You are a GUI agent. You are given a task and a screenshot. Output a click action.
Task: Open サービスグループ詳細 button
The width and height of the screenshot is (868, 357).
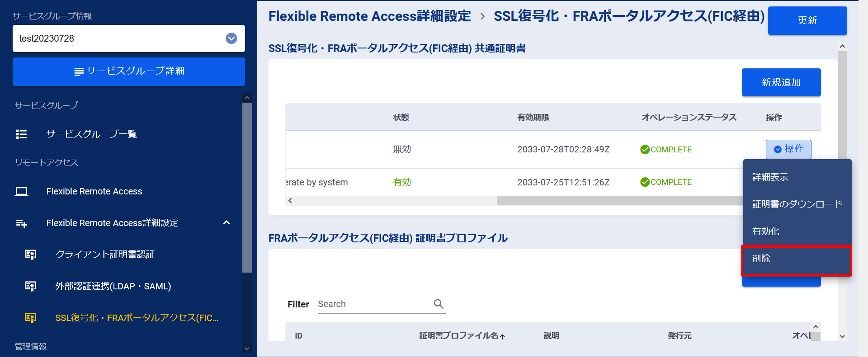pos(129,71)
